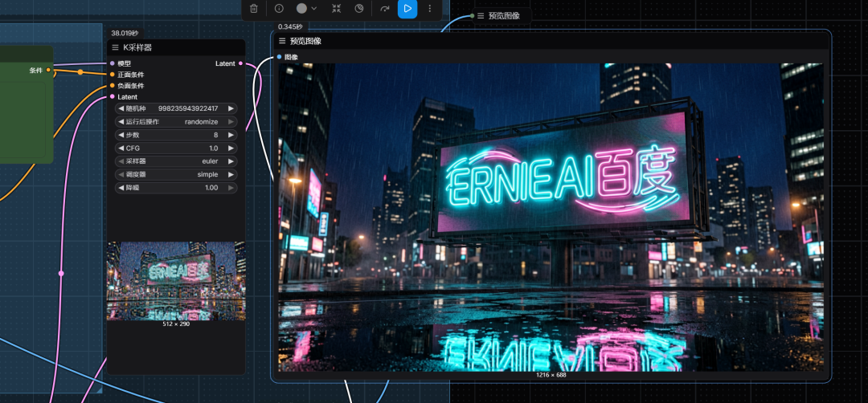Click the 38.019秒 execution time badge
The height and width of the screenshot is (403, 868).
click(124, 33)
